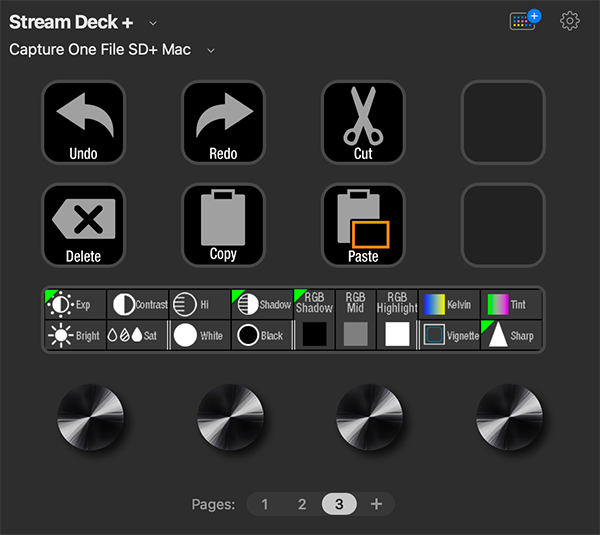
Task: Select the RGB Mid label
Action: click(x=355, y=302)
